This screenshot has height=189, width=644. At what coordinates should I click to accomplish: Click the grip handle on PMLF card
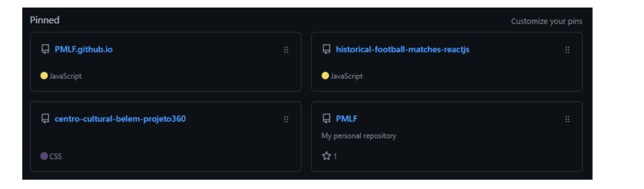tap(567, 119)
